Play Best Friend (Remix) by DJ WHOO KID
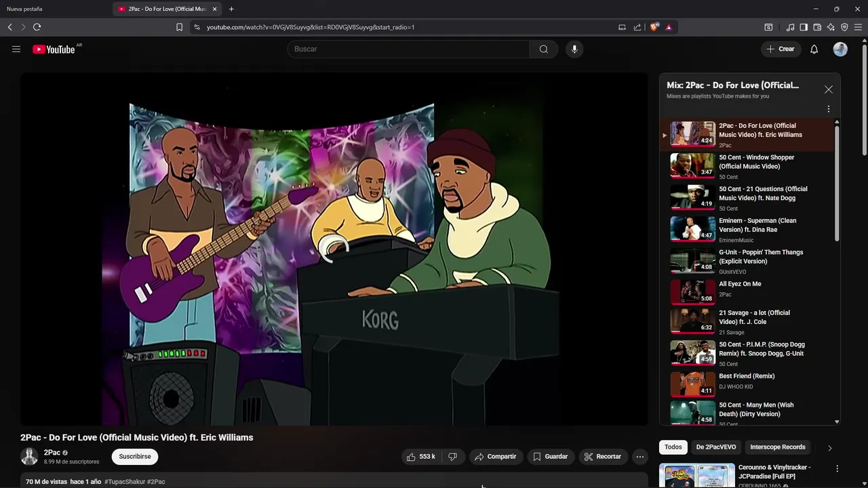 pos(746,384)
